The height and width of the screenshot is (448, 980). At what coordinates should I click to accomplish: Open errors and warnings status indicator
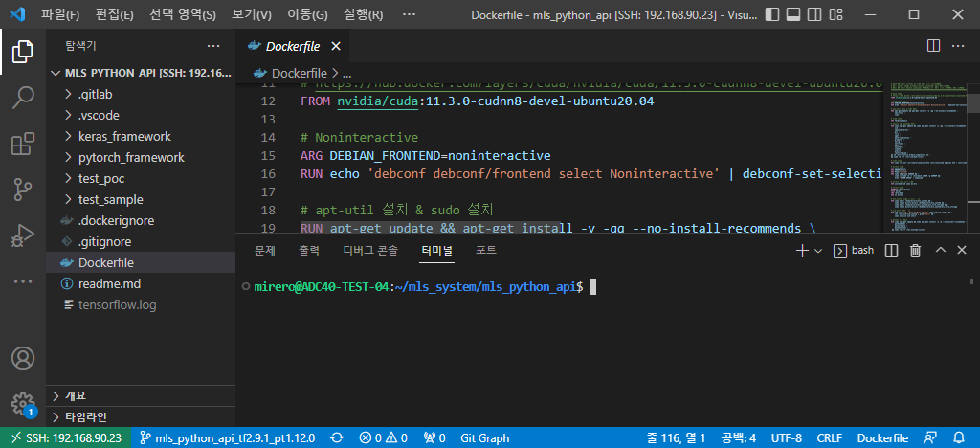point(384,438)
